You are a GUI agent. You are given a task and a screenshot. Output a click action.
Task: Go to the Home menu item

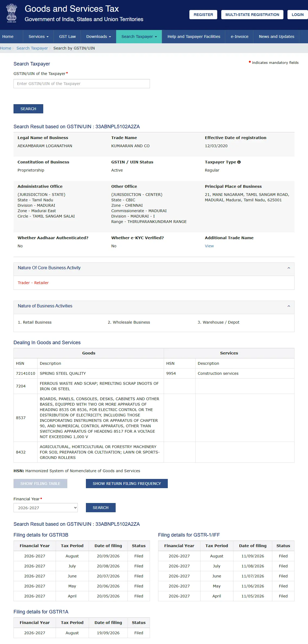point(8,37)
